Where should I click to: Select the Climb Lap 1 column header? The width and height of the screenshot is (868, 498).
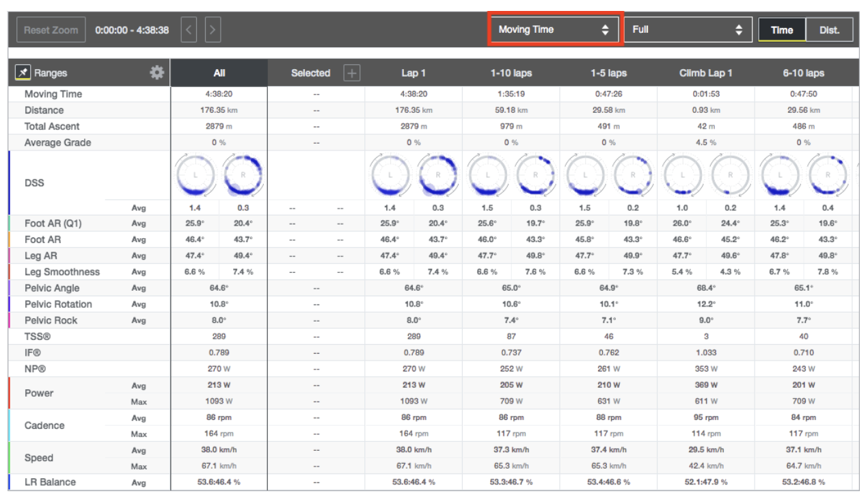[x=705, y=73]
